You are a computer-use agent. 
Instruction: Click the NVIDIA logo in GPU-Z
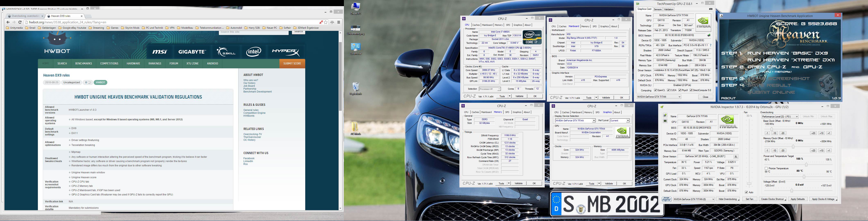[x=703, y=23]
